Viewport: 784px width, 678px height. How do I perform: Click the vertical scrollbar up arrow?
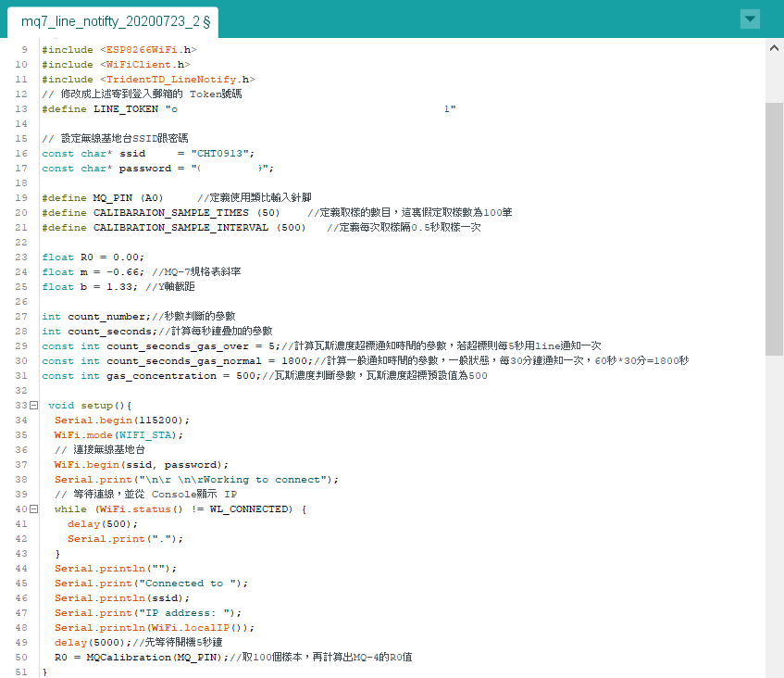point(774,48)
